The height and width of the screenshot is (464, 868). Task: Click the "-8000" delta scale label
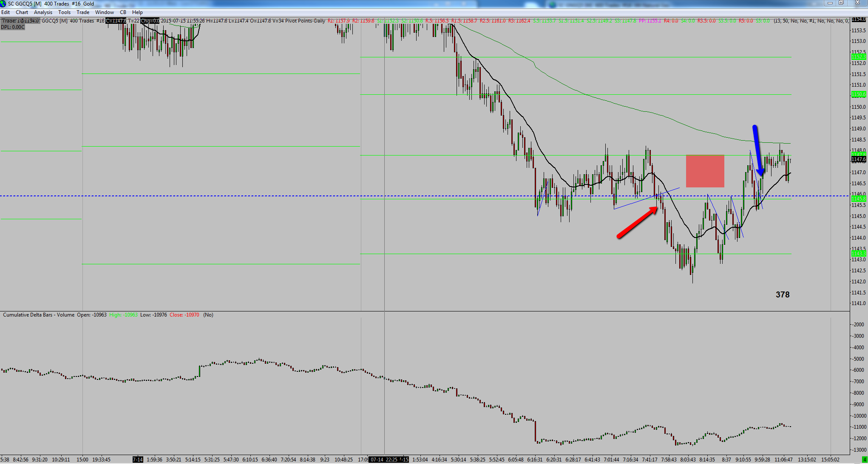pyautogui.click(x=859, y=393)
